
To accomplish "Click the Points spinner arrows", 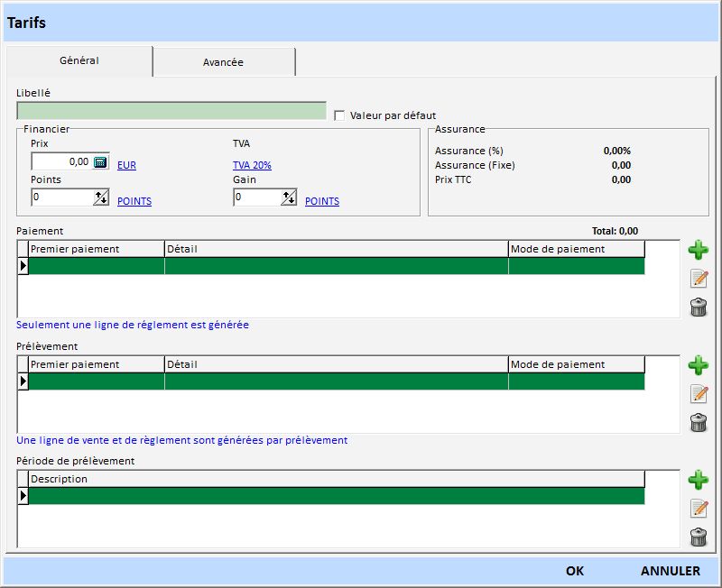I will pos(100,198).
